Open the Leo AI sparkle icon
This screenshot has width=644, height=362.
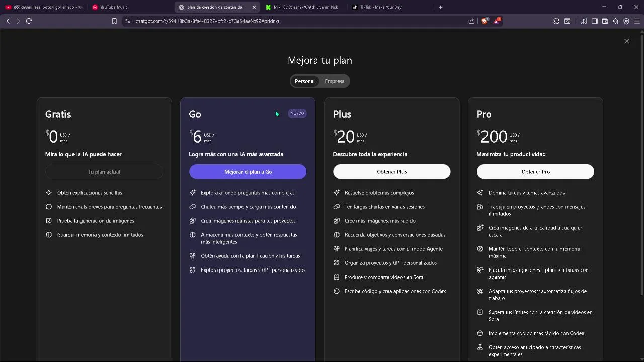[x=616, y=21]
